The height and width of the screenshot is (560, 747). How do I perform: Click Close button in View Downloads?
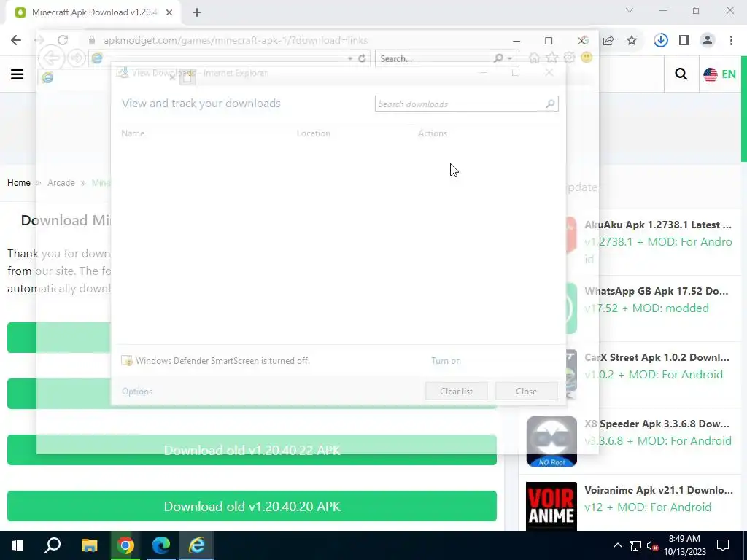pos(527,392)
